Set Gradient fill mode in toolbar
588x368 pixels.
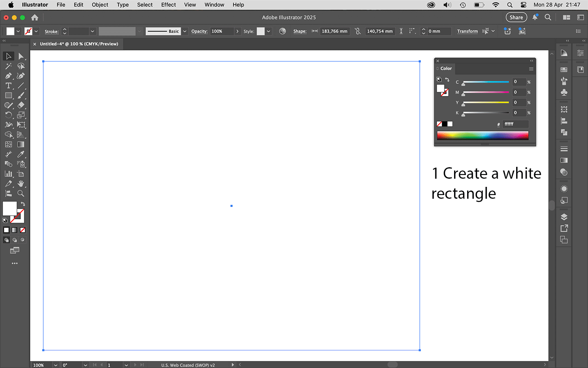[14, 230]
